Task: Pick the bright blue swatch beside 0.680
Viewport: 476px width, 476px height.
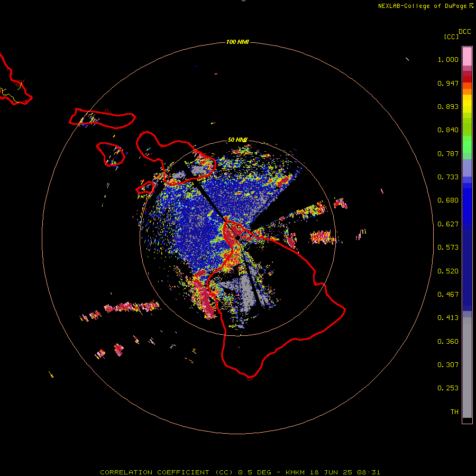Action: (467, 204)
